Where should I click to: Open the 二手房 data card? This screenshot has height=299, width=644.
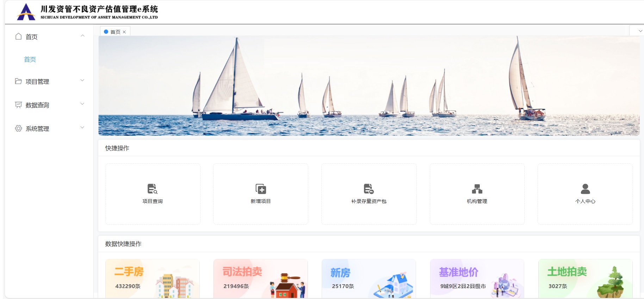click(152, 279)
